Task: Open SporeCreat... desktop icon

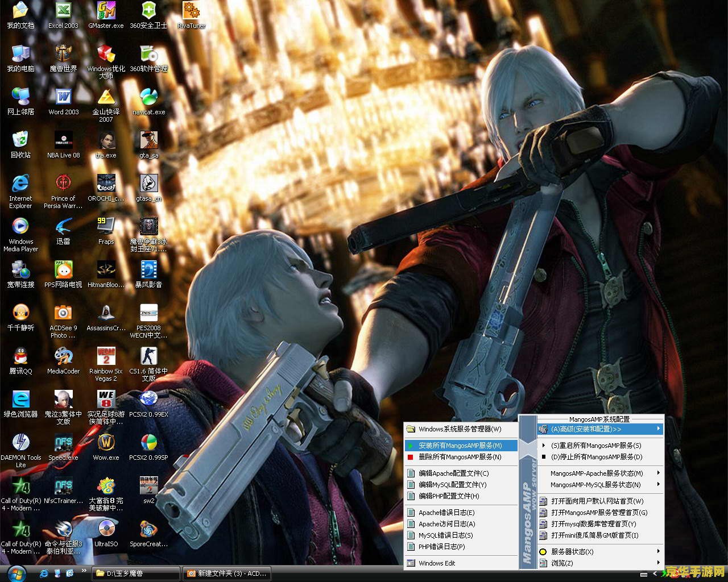Action: click(148, 533)
